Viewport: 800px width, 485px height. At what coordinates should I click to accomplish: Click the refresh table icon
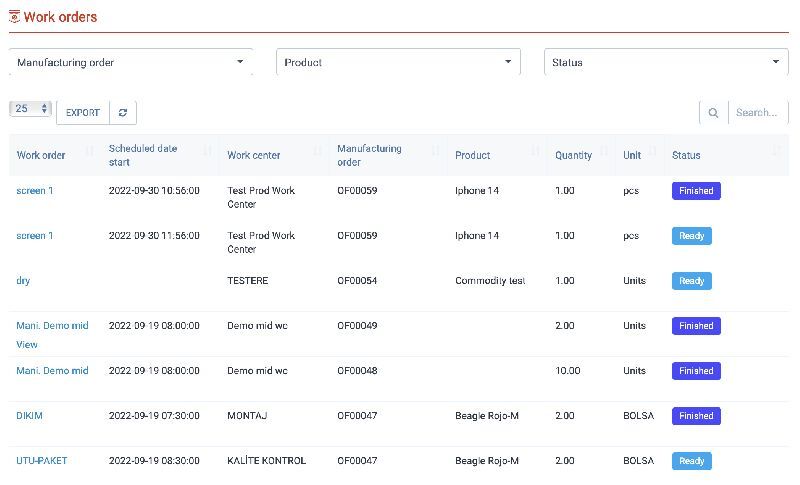coord(122,113)
